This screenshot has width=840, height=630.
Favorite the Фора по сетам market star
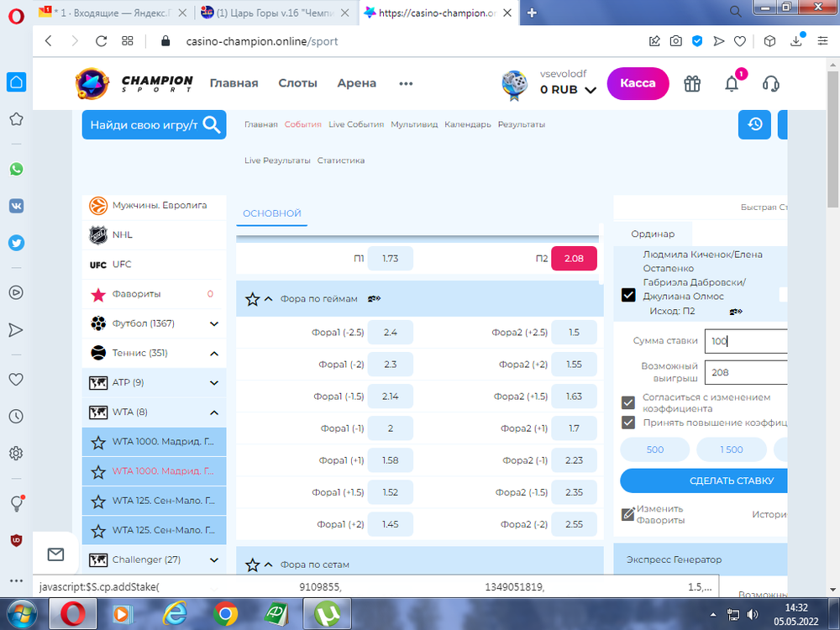pos(252,564)
